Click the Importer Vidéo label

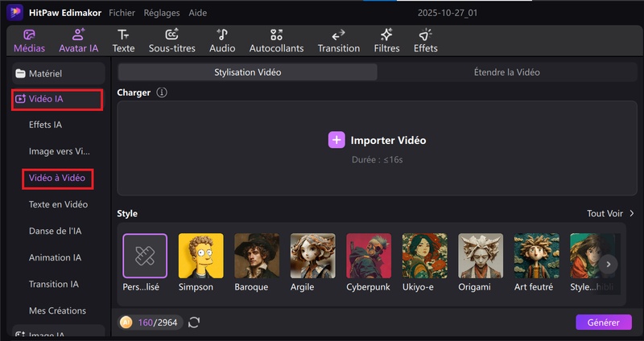pyautogui.click(x=388, y=140)
